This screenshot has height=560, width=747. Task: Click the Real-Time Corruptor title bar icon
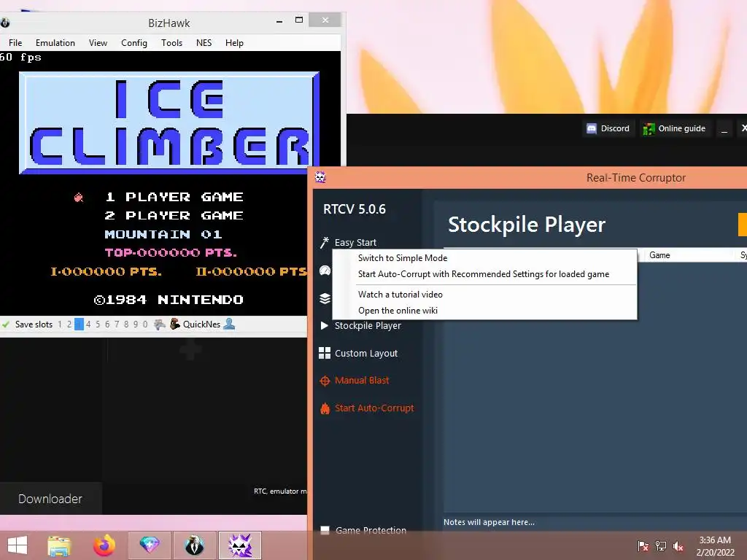(x=320, y=178)
